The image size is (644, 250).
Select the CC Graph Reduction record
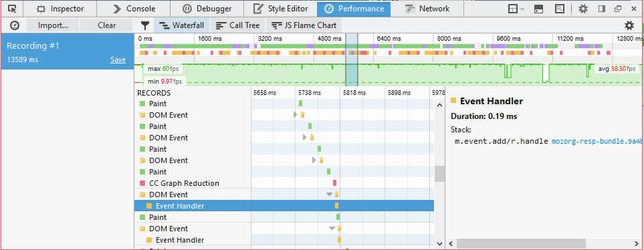284,183
